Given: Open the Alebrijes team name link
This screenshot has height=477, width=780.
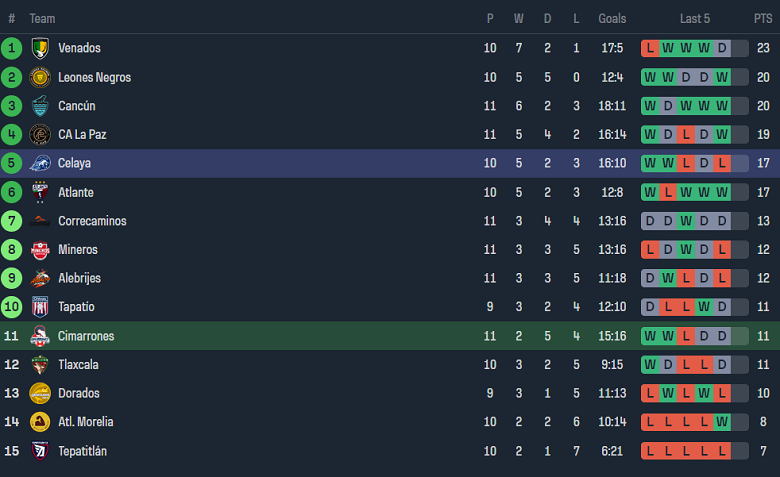Looking at the screenshot, I should pyautogui.click(x=79, y=279).
